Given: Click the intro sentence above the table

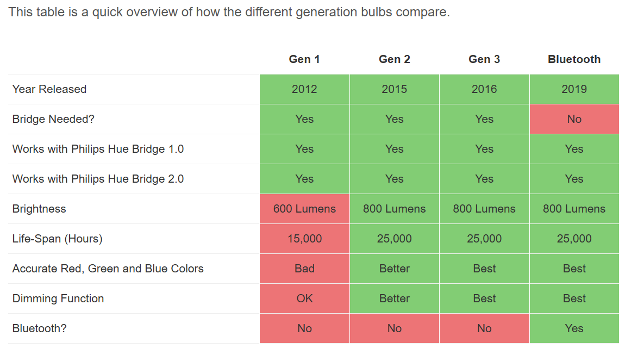Looking at the screenshot, I should tap(229, 12).
